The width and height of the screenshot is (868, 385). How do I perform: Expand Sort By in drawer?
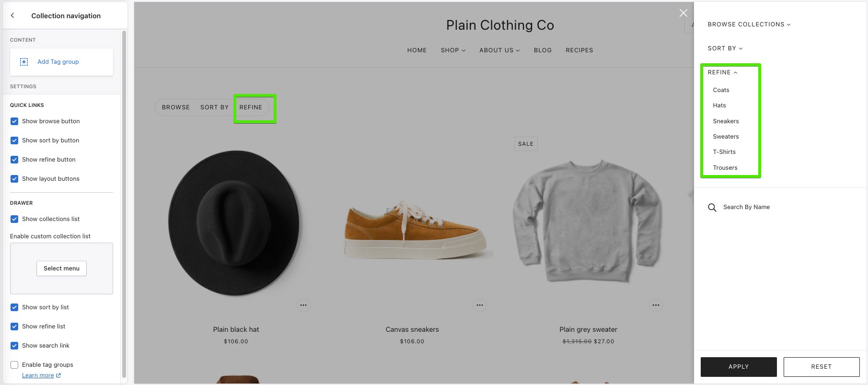click(x=725, y=48)
